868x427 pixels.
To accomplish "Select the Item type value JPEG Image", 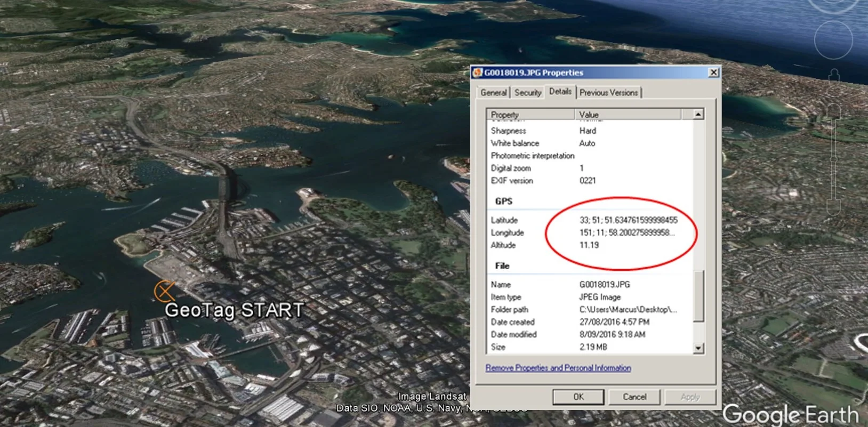I will pos(600,297).
